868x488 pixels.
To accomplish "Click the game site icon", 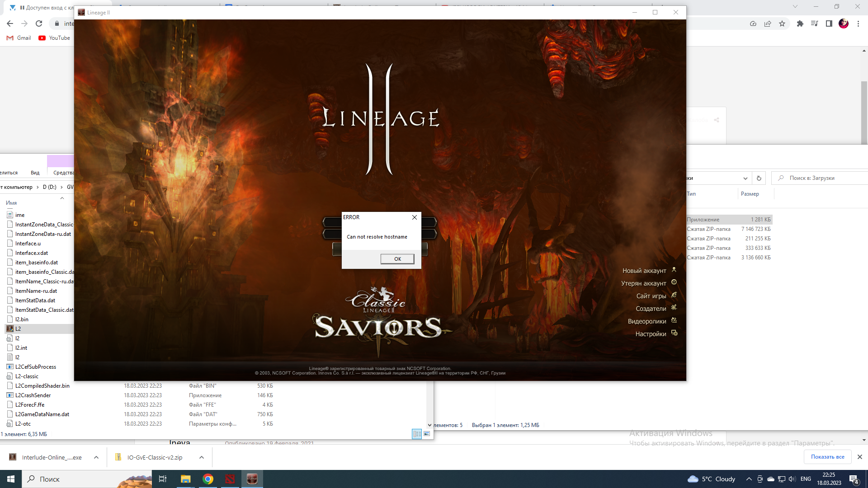I will [x=674, y=295].
